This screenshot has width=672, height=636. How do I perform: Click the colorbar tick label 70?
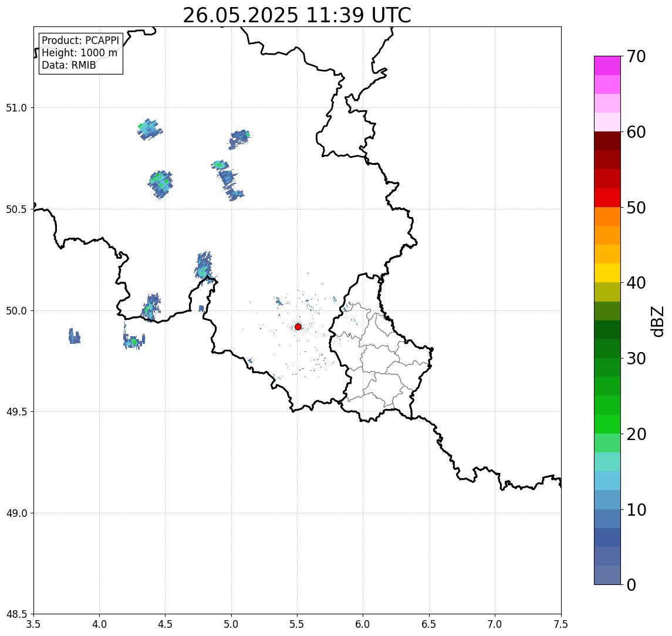(636, 56)
